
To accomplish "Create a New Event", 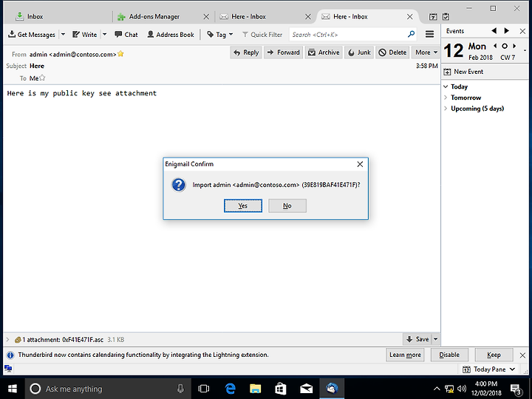I will click(x=463, y=72).
